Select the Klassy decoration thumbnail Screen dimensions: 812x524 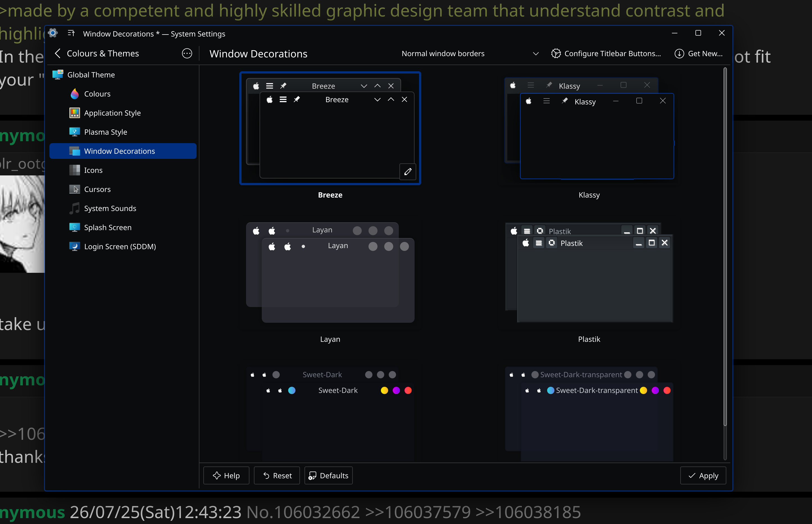pyautogui.click(x=589, y=128)
